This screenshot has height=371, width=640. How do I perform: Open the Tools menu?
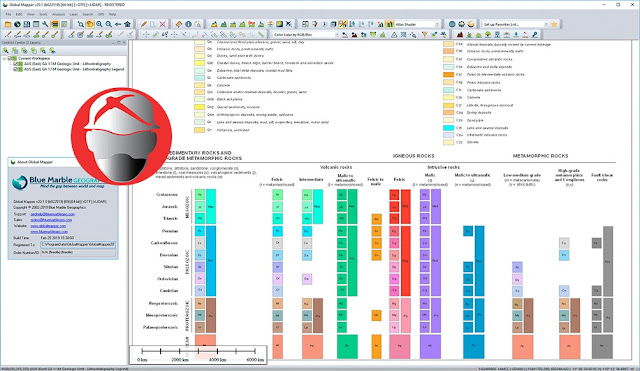(x=43, y=14)
